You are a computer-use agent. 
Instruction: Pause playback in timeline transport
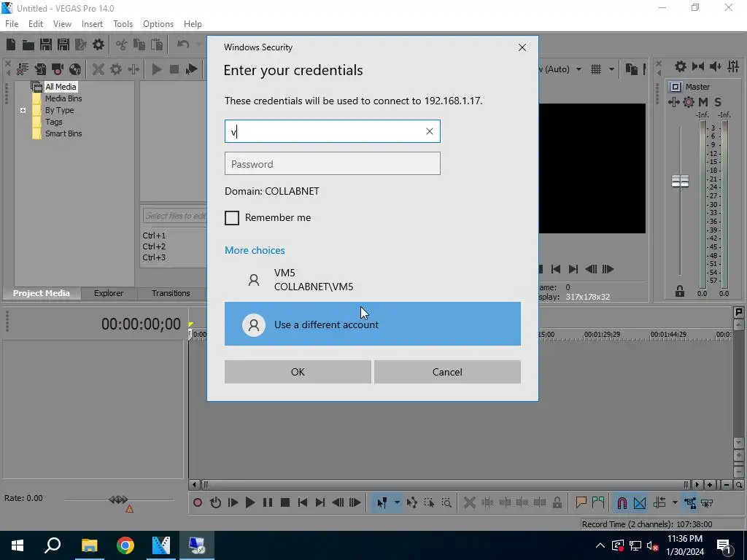[268, 502]
